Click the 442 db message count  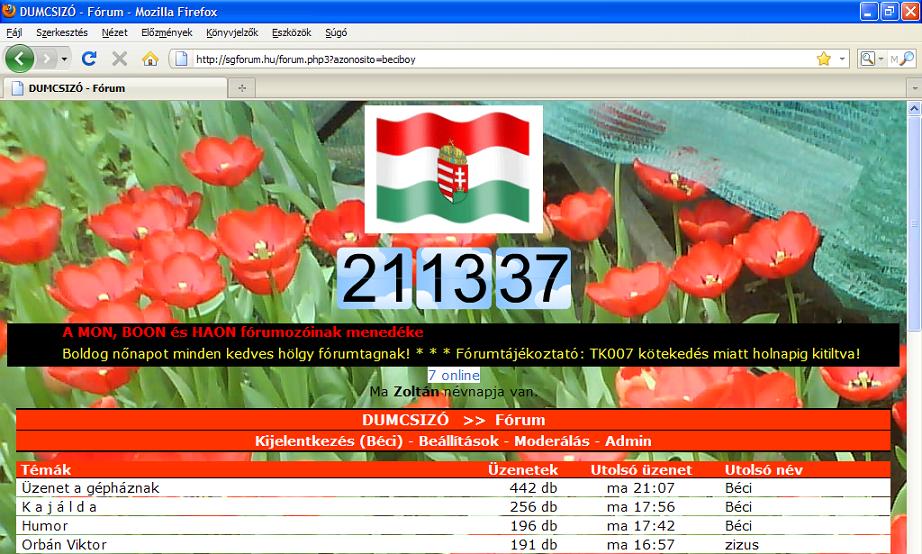[x=533, y=488]
